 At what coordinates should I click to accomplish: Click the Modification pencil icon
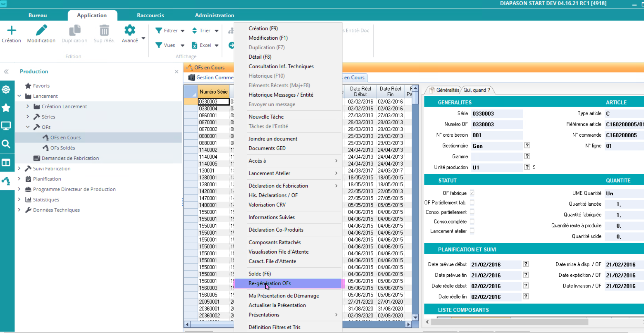pyautogui.click(x=41, y=30)
